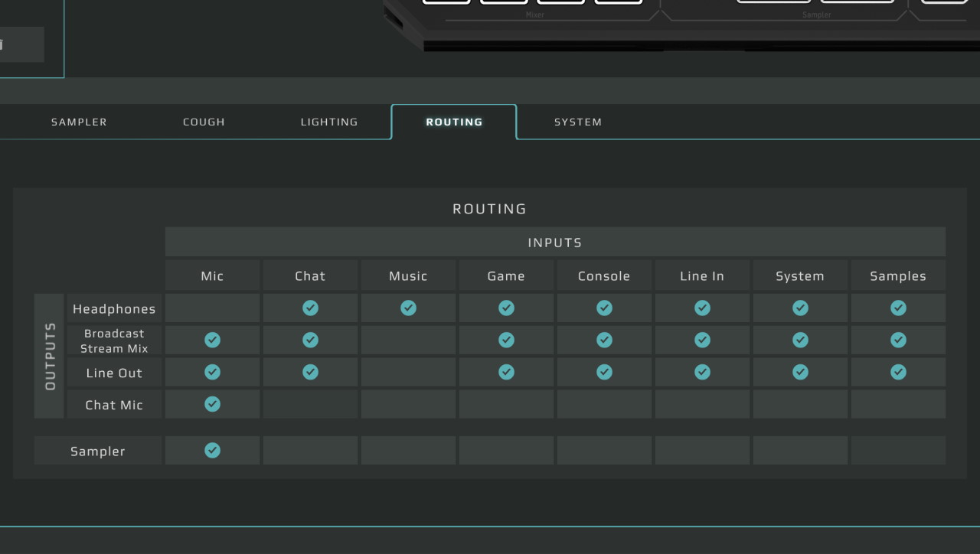Uncheck Line In routing to Headphones
Screen dimensions: 980x554
pyautogui.click(x=702, y=308)
